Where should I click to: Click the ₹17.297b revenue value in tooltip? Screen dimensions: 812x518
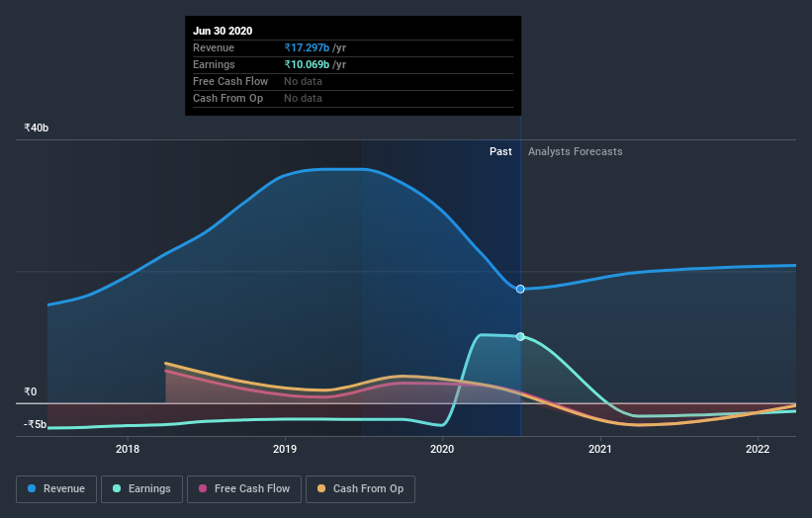307,47
